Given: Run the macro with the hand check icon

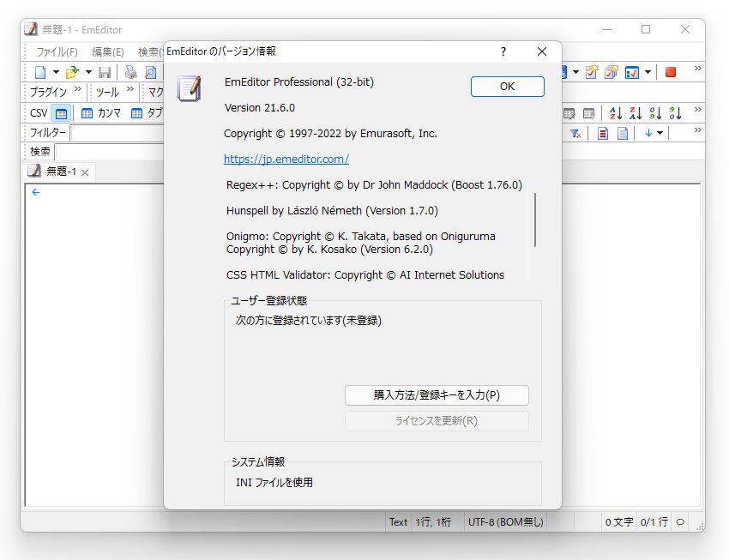Looking at the screenshot, I should click(x=590, y=73).
